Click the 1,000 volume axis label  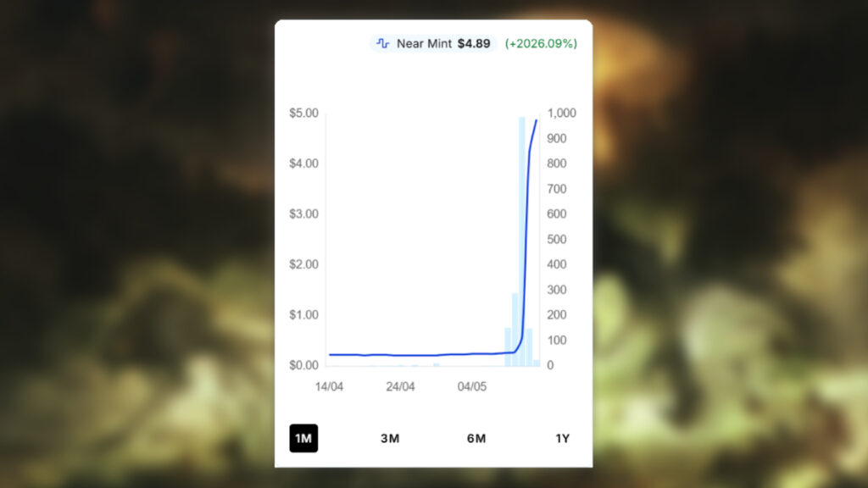(x=561, y=113)
